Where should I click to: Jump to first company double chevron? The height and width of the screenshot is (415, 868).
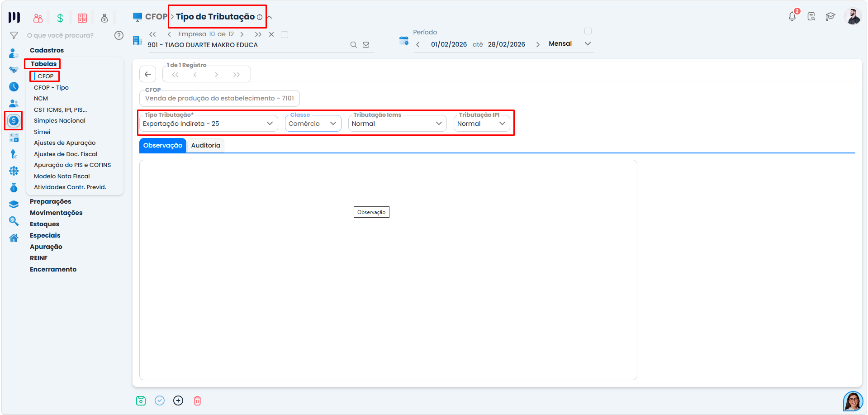(x=153, y=34)
